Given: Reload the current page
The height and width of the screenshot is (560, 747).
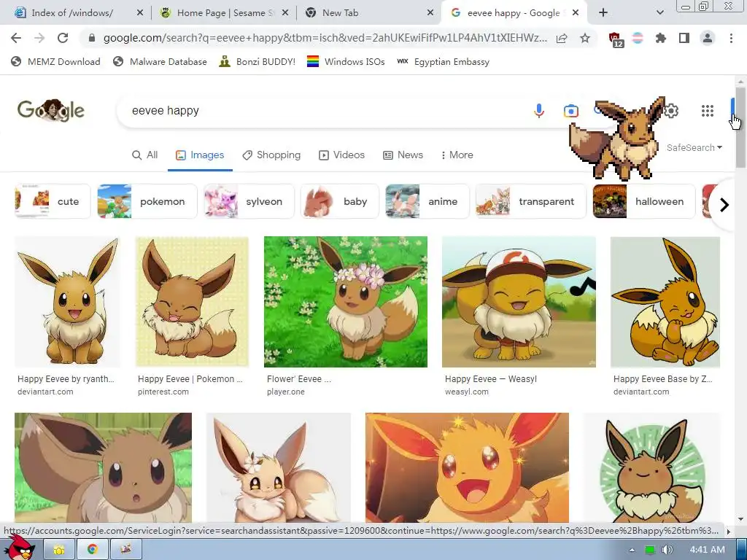Looking at the screenshot, I should [x=63, y=38].
